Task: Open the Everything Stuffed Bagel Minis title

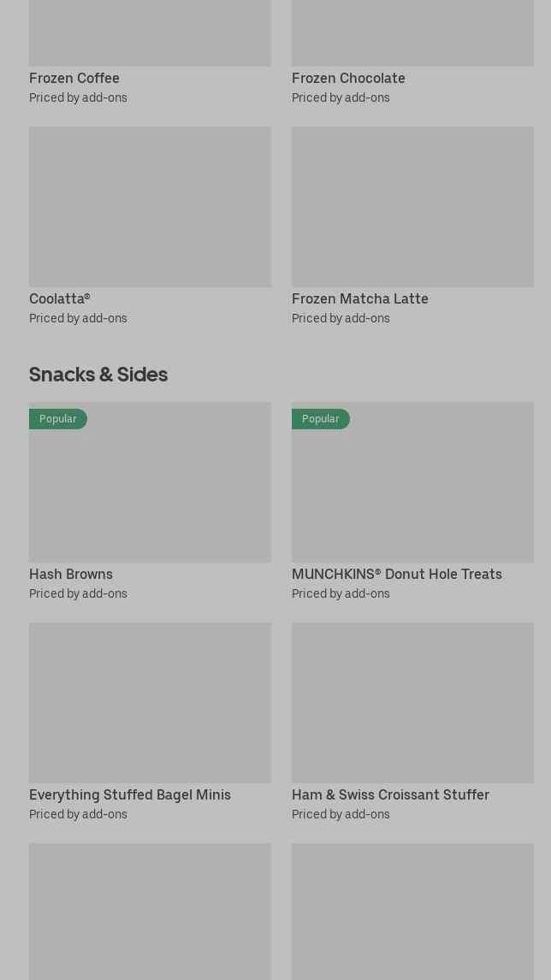Action: pyautogui.click(x=130, y=794)
